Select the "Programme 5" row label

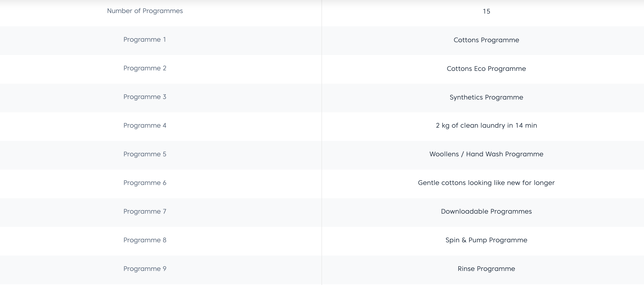(x=145, y=154)
